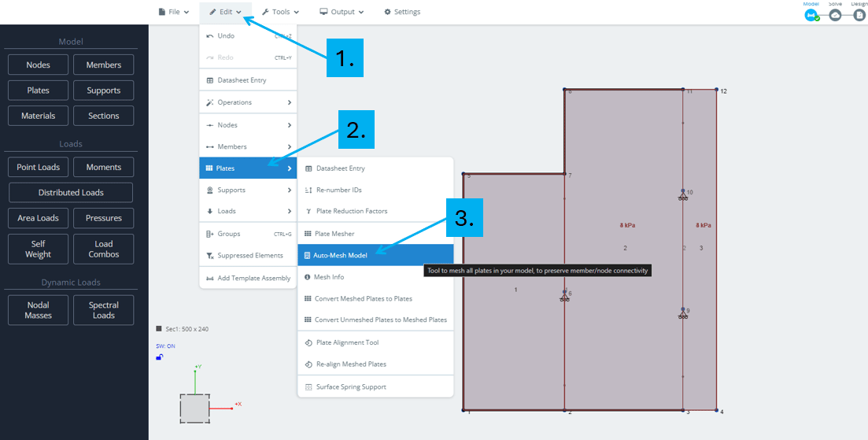The height and width of the screenshot is (440, 868).
Task: Click node 4 in the model
Action: (x=716, y=410)
